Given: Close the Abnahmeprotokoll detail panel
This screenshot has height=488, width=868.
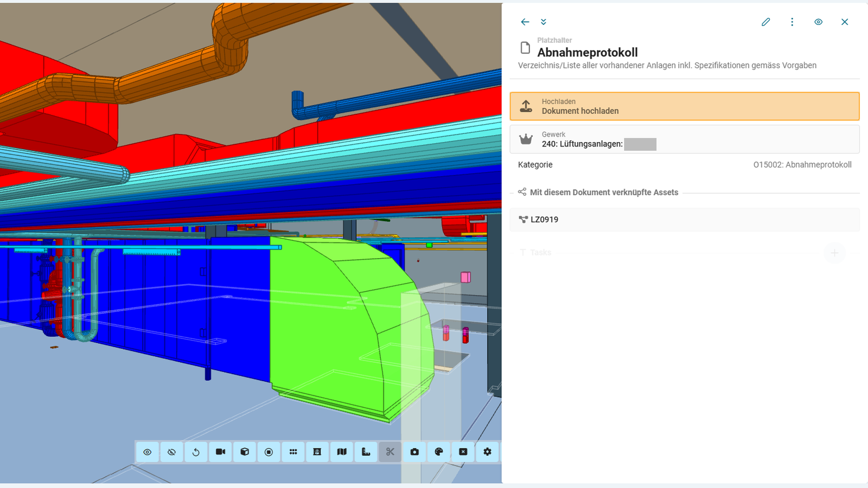Looking at the screenshot, I should click(845, 22).
